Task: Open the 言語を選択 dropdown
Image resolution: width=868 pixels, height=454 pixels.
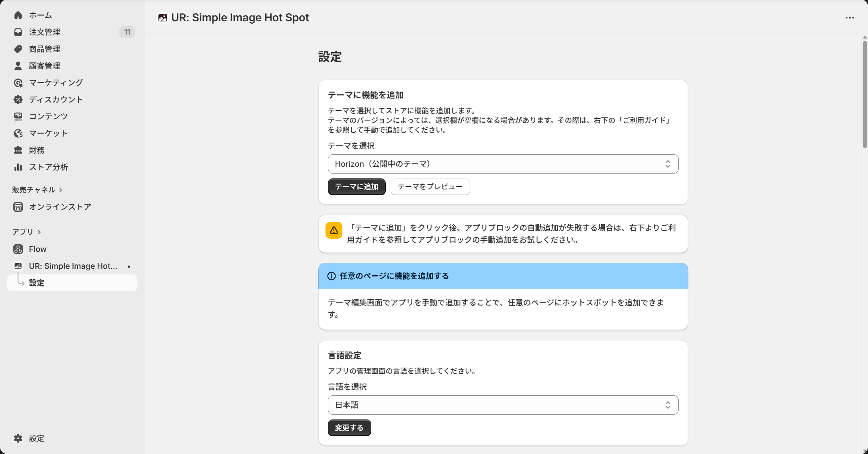Action: 503,405
